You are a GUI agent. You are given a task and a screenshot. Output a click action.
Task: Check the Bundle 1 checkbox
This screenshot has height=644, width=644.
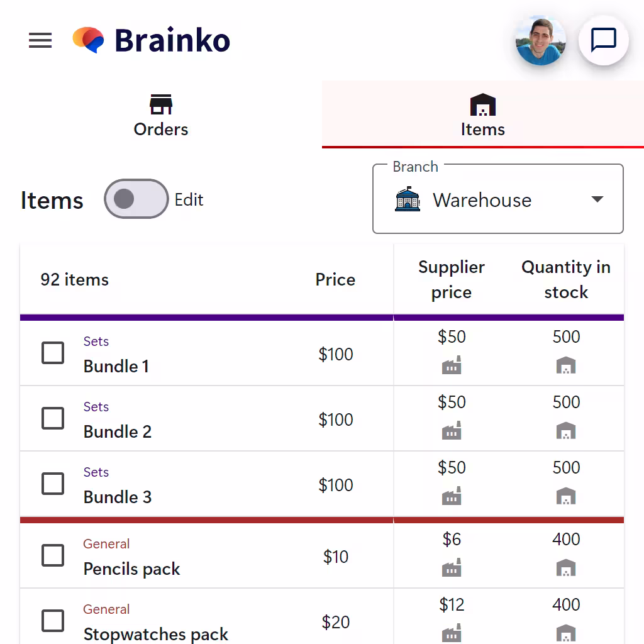(53, 353)
